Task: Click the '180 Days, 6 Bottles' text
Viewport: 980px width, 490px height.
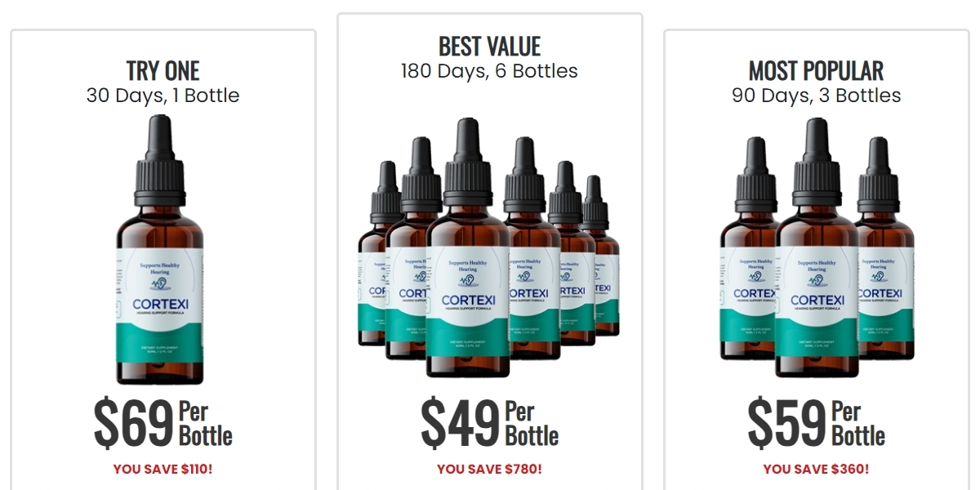Action: (x=489, y=71)
